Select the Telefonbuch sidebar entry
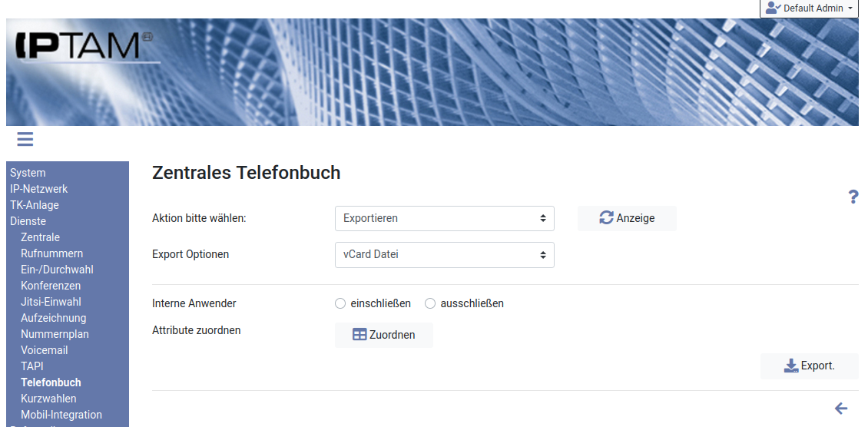Screen dimensions: 868x427 tap(51, 382)
